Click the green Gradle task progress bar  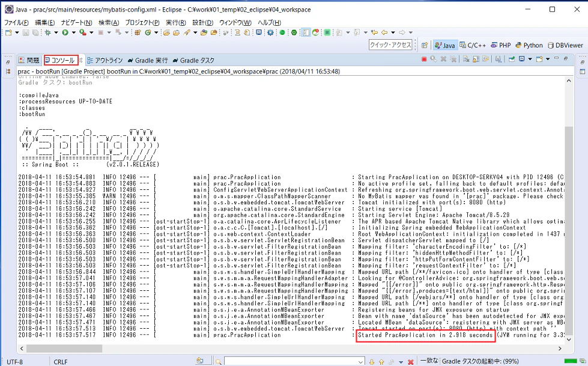[571, 361]
